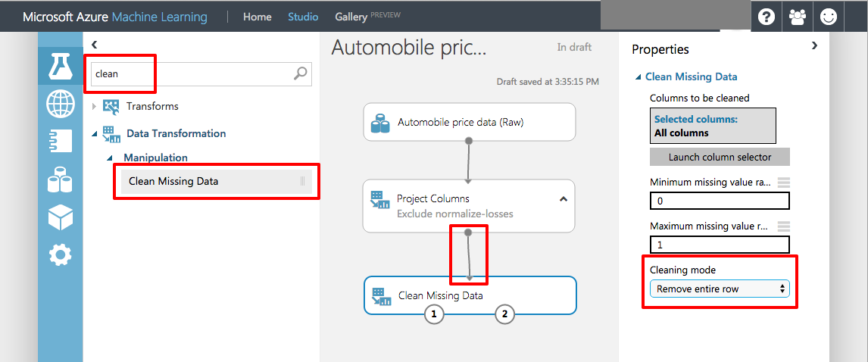The image size is (868, 362).
Task: Click the community people icon
Action: coord(798,17)
